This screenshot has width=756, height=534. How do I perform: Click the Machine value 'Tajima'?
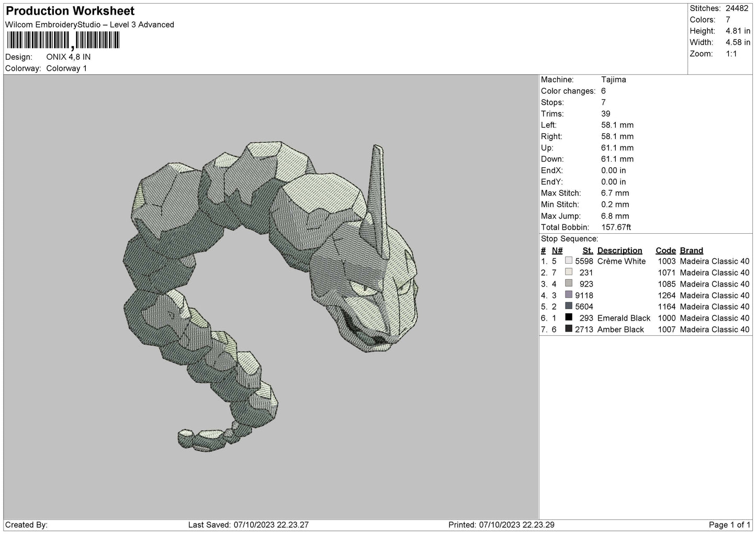[614, 79]
